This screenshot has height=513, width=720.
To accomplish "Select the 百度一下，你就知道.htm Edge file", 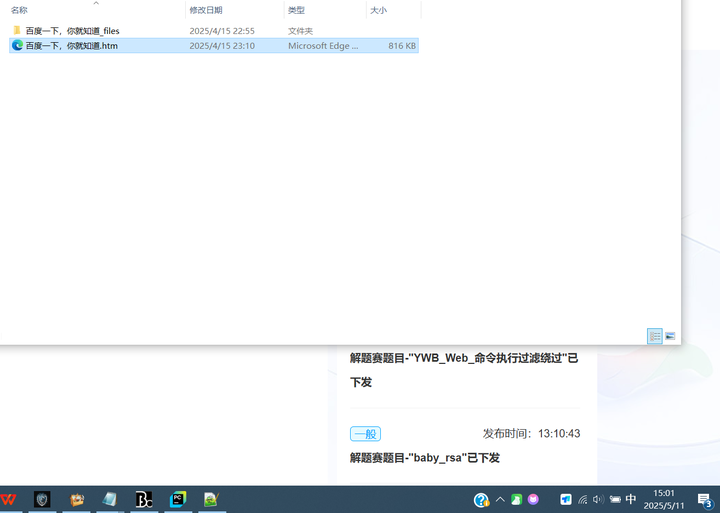I will [x=214, y=45].
